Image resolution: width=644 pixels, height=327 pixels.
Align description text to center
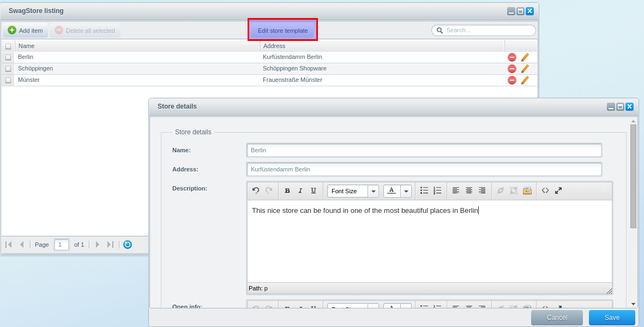click(469, 191)
